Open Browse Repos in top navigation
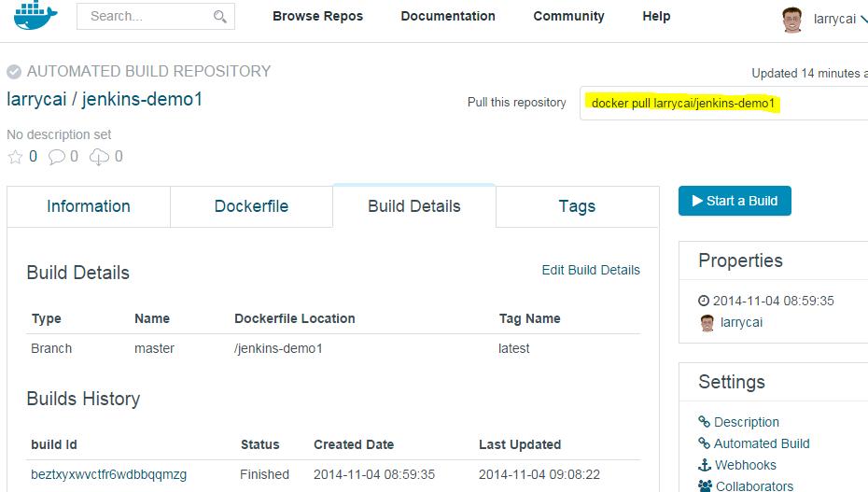The image size is (868, 492). point(317,16)
